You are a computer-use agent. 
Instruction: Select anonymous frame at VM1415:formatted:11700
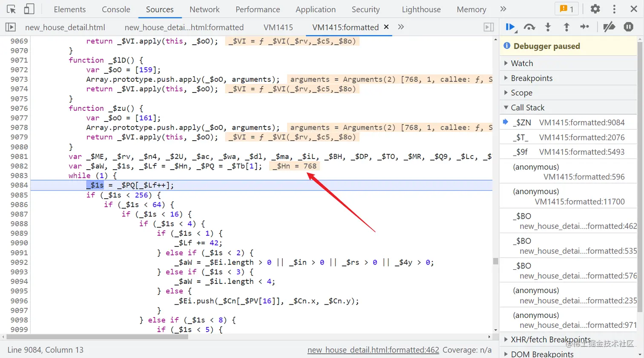click(568, 196)
